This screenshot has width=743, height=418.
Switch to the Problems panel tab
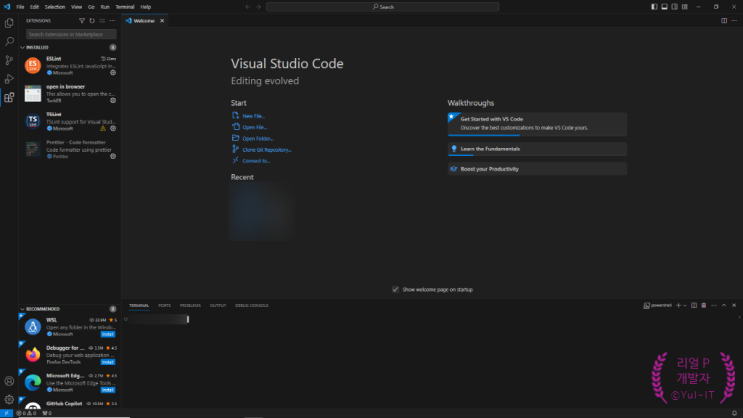tap(190, 306)
